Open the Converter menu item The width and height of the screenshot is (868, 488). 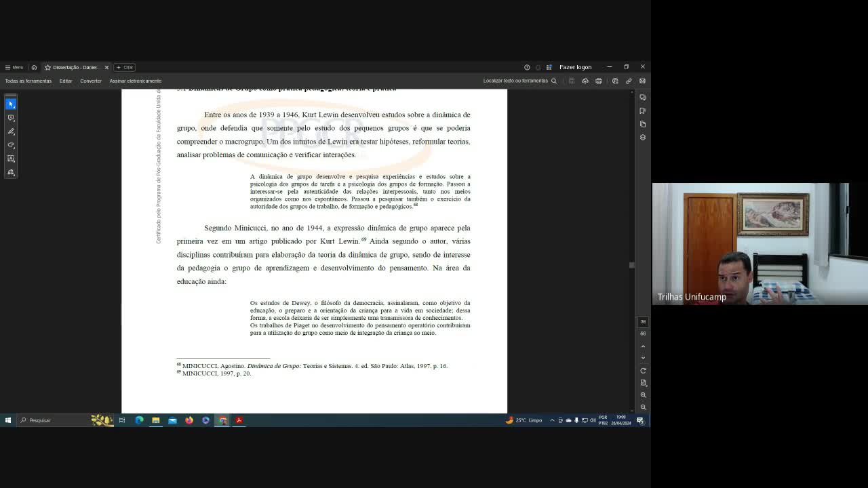[x=91, y=81]
